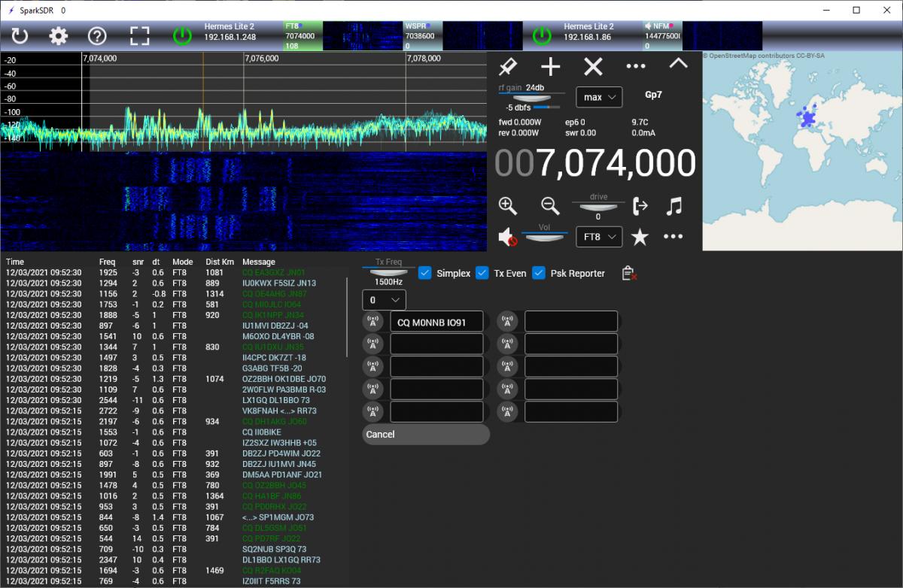Uncheck the Simplex checkbox
Viewport: 903px width, 588px height.
coord(425,273)
